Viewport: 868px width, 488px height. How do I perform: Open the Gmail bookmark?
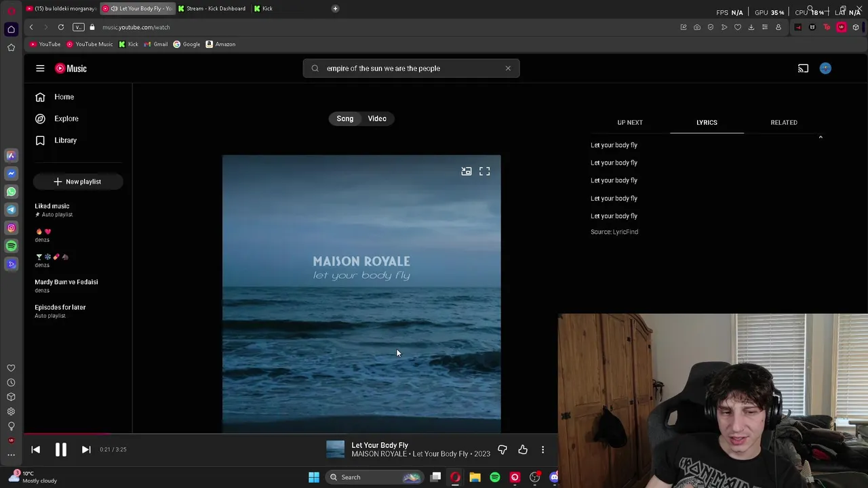(156, 44)
